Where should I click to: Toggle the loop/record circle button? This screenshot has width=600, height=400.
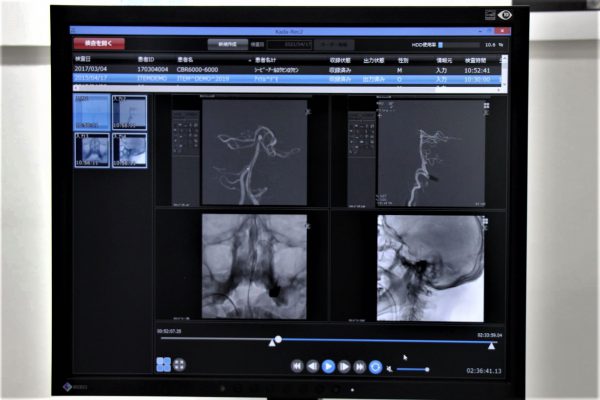tap(375, 367)
